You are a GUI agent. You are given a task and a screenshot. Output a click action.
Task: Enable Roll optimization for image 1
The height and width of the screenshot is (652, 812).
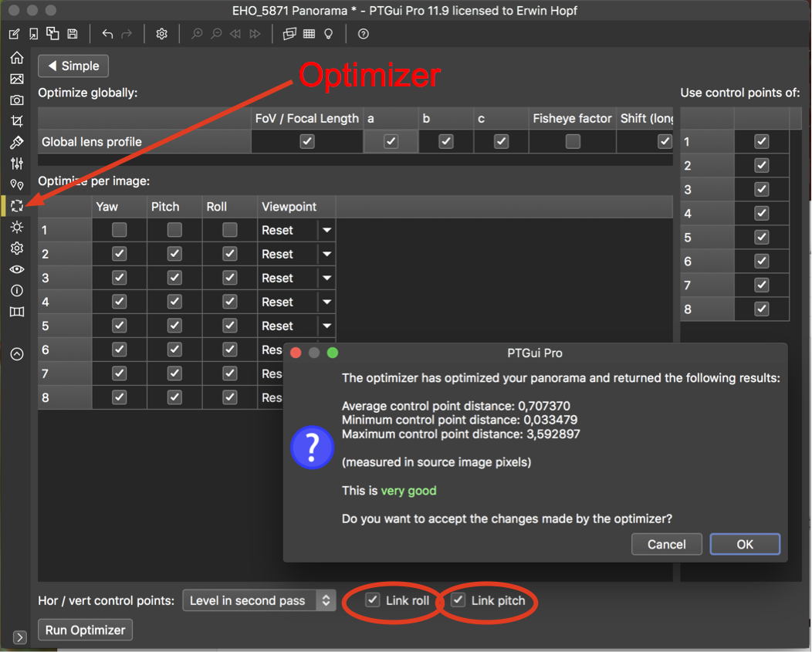tap(230, 230)
